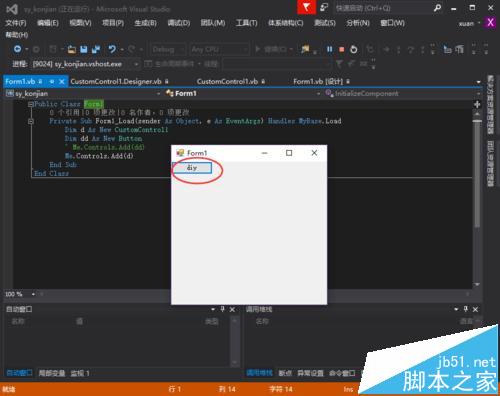Click the purple account avatar icon
Viewport: 500px width, 396px height.
coord(490,23)
